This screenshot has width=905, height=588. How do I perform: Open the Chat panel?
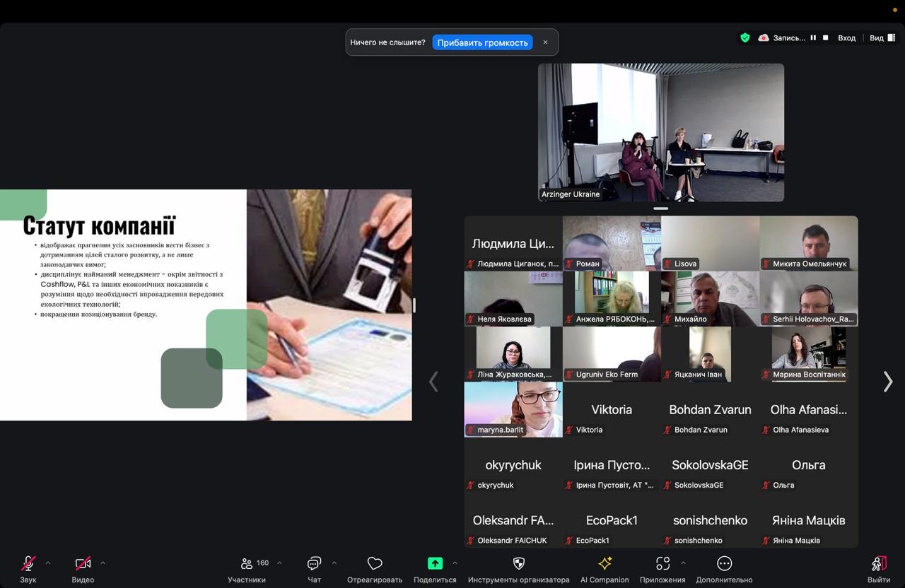tap(314, 563)
